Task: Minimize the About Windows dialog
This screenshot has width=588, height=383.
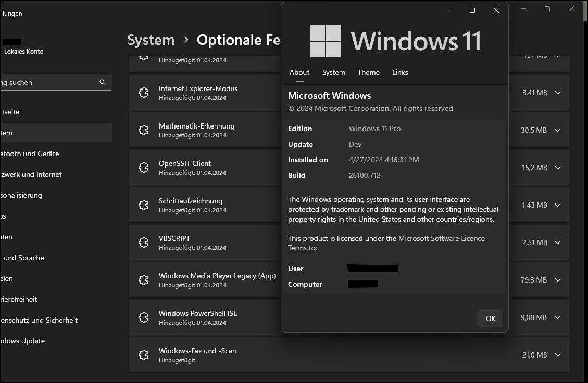Action: click(x=448, y=10)
